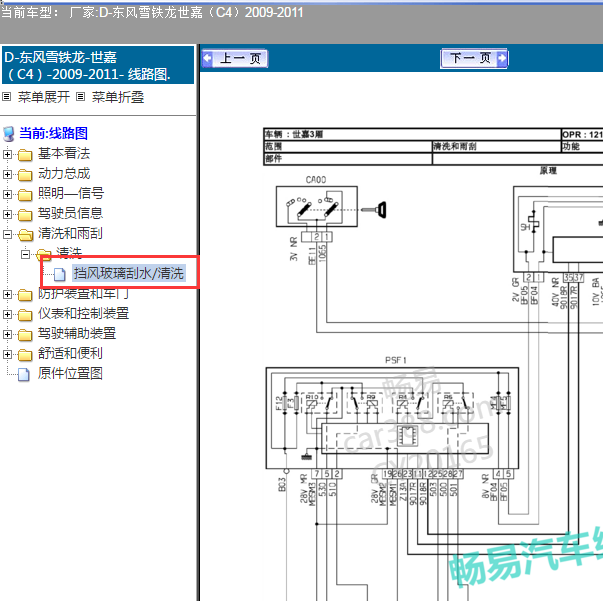Click the right arrow on 下一页 button
The width and height of the screenshot is (603, 601).
point(502,58)
